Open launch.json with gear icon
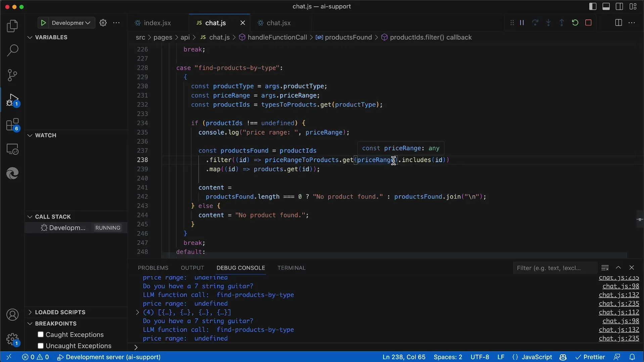The image size is (644, 362). click(x=103, y=23)
